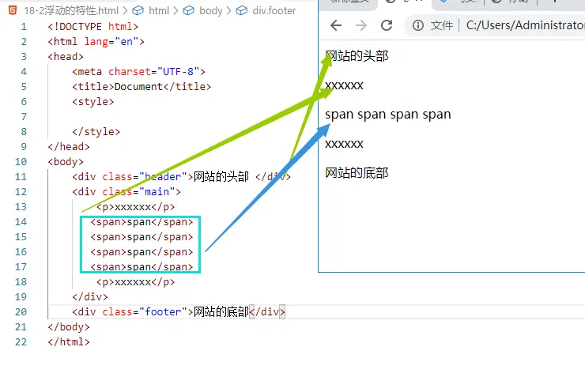Click the meta charset="UTF-8" line
585x392 pixels.
click(138, 71)
